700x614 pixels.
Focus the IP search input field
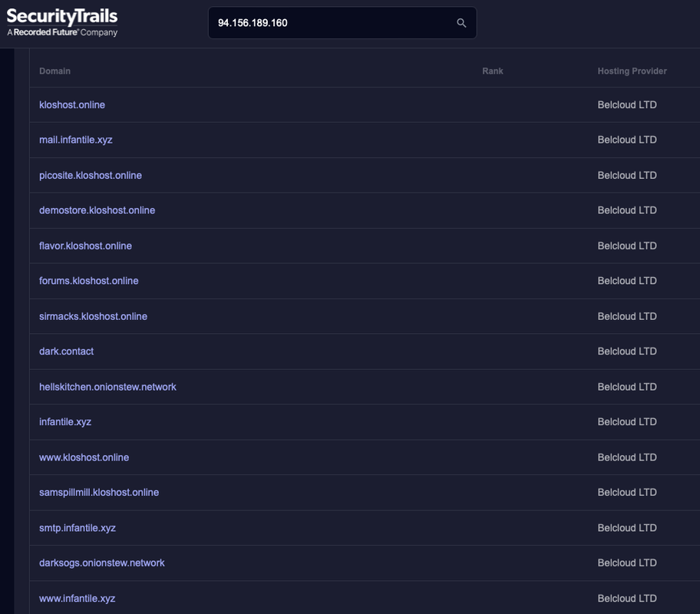point(342,23)
